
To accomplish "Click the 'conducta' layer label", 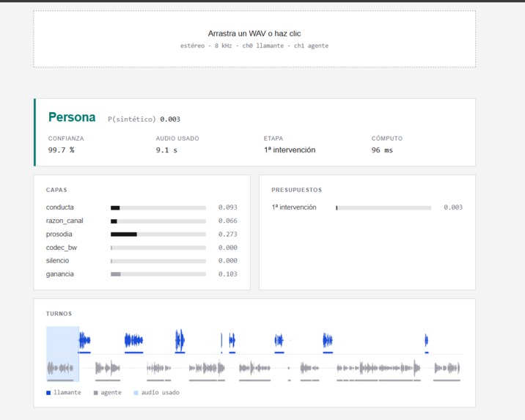I will 60,207.
